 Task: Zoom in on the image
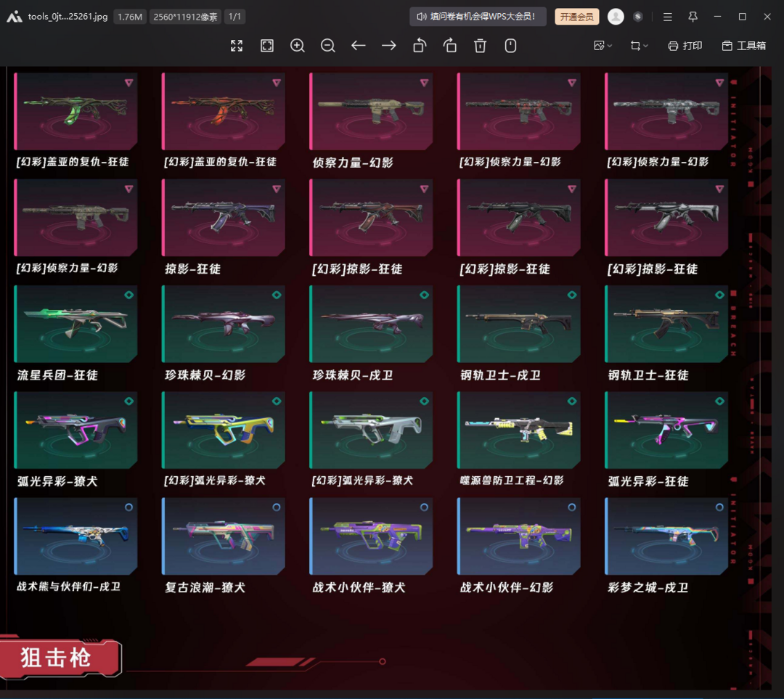298,46
